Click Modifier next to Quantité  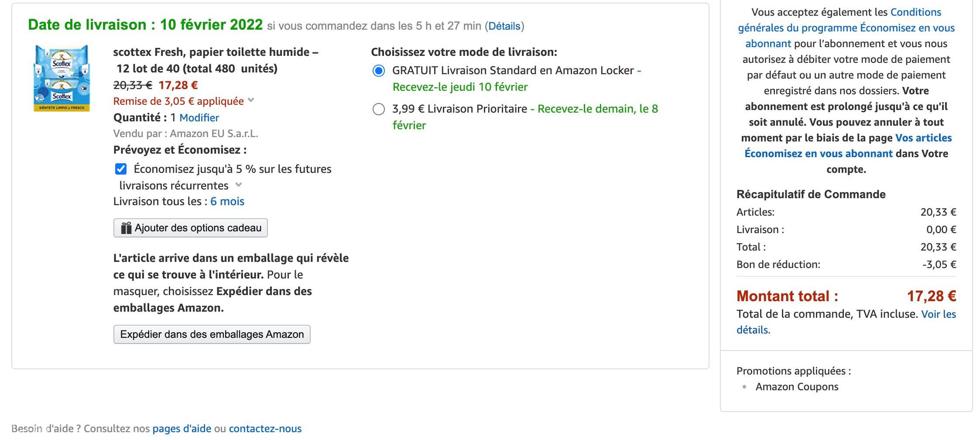[199, 117]
